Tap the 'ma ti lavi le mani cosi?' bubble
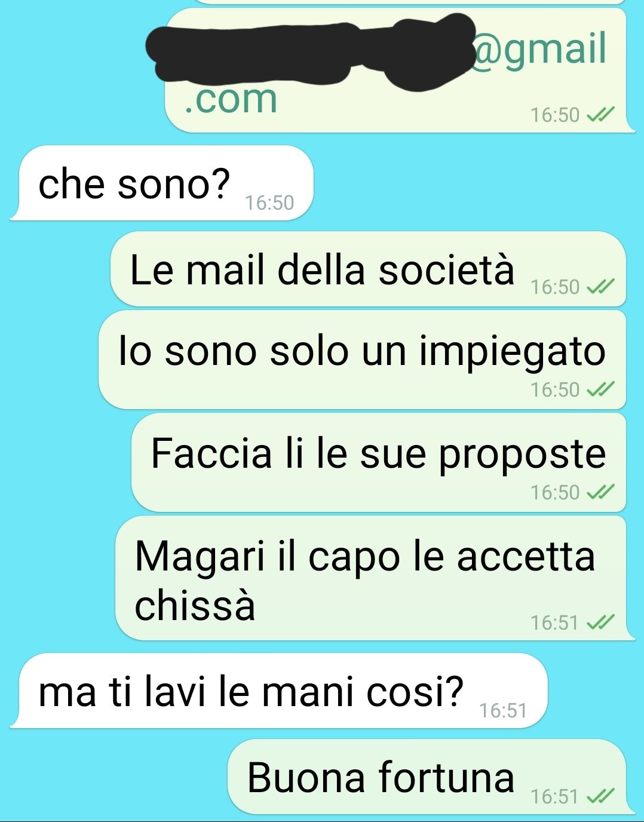 tap(278, 691)
